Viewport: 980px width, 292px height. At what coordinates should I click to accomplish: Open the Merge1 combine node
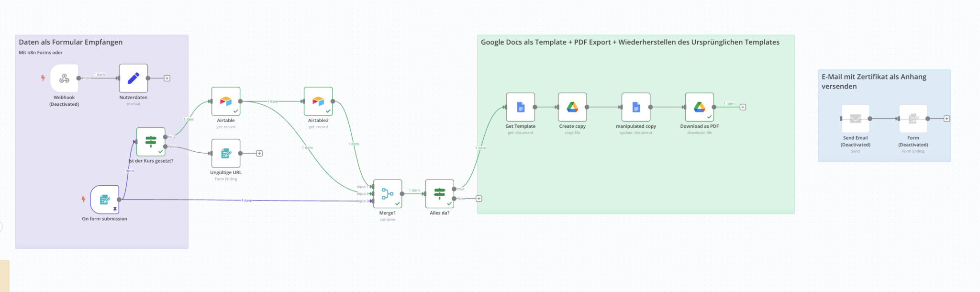388,194
